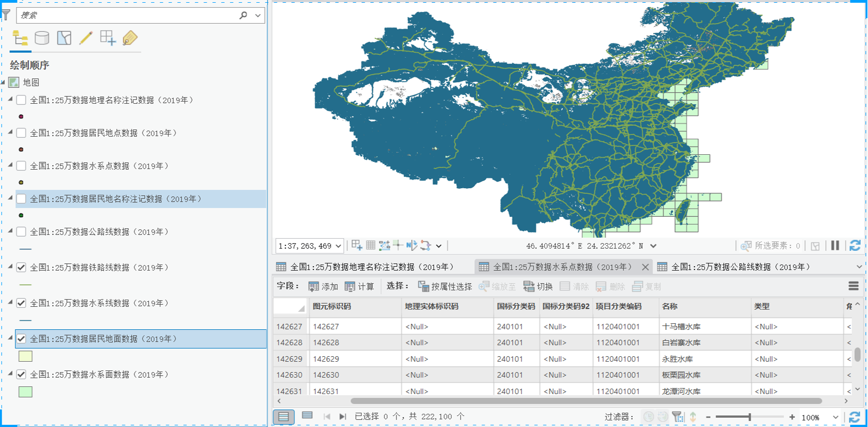The width and height of the screenshot is (868, 427).
Task: Switch to 地理名称注记数据 table tab
Action: [x=365, y=267]
